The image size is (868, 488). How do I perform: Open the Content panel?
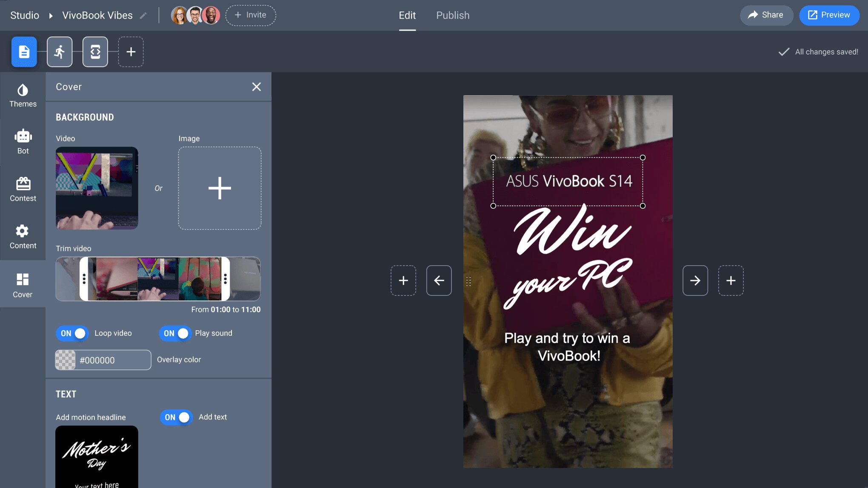[23, 237]
